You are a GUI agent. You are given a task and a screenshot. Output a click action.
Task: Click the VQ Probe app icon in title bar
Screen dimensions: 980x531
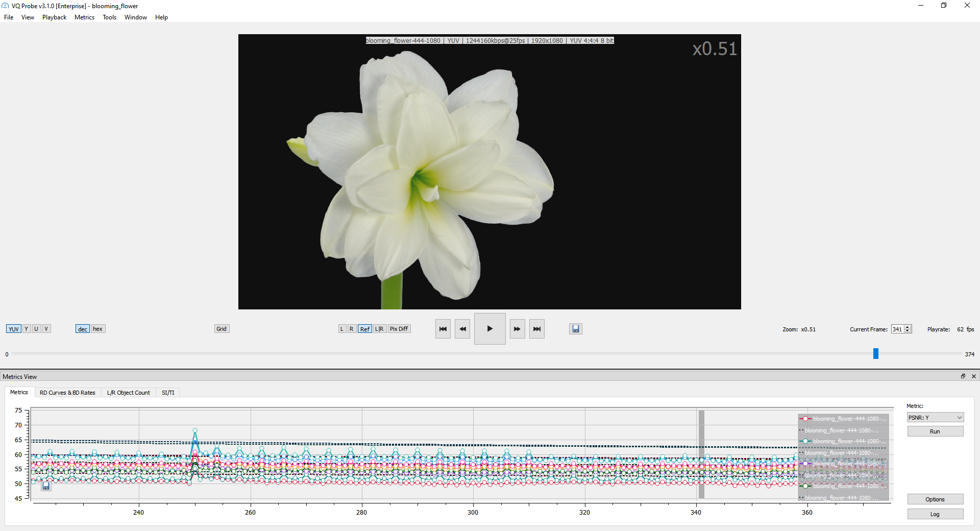(5, 6)
